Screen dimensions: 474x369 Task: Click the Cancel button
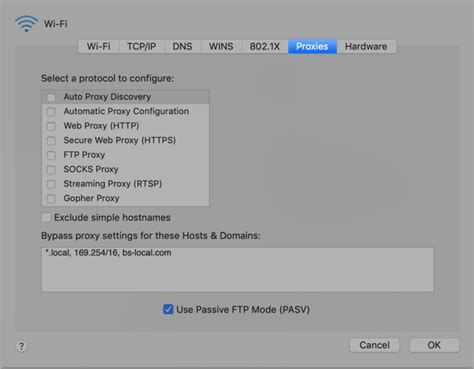click(x=375, y=345)
